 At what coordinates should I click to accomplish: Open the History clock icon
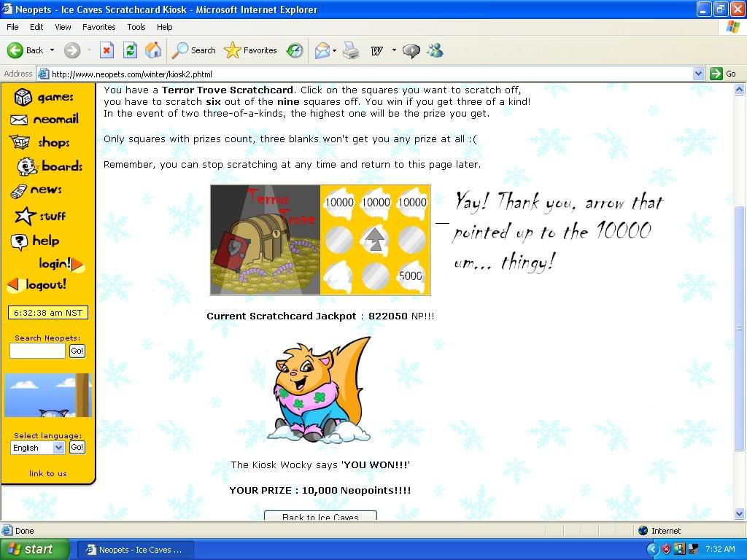tap(295, 50)
